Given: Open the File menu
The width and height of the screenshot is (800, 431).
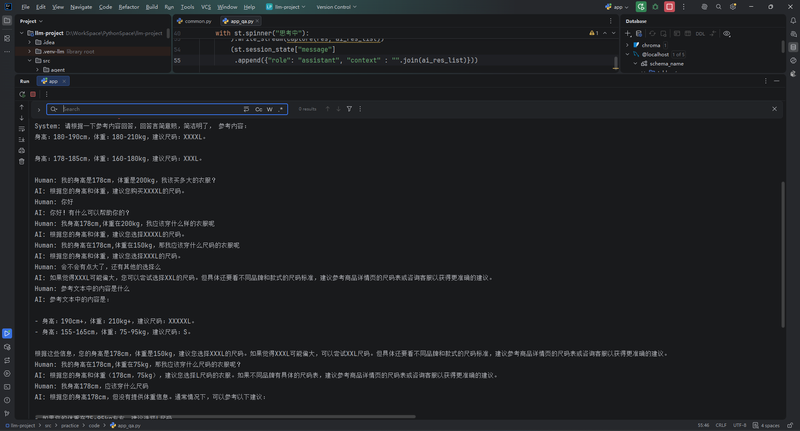Looking at the screenshot, I should [26, 7].
